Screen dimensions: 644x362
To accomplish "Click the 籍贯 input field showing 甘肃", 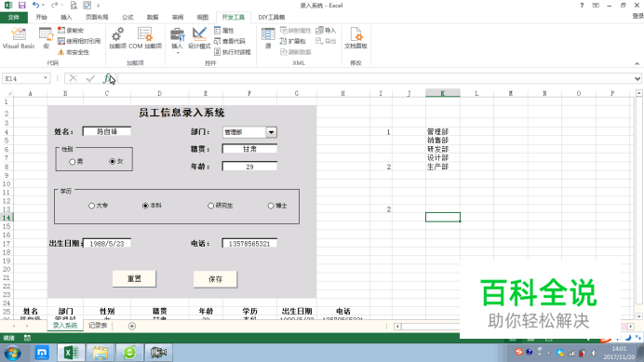I will point(249,149).
